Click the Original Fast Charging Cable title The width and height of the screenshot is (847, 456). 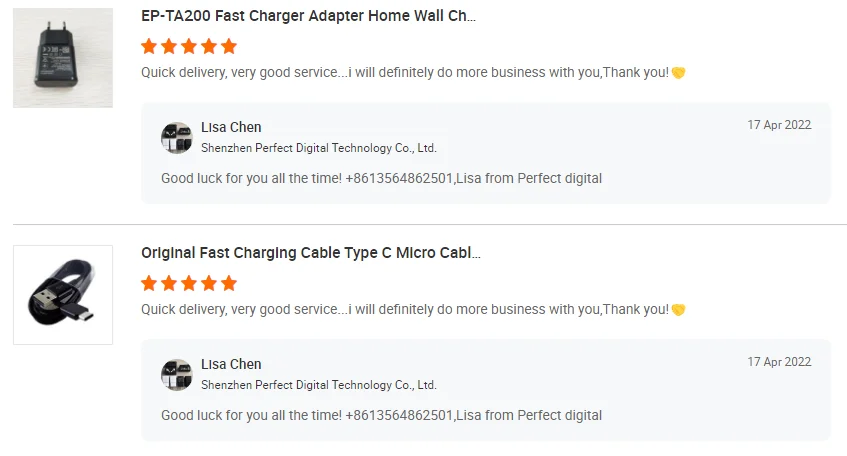[x=310, y=253]
